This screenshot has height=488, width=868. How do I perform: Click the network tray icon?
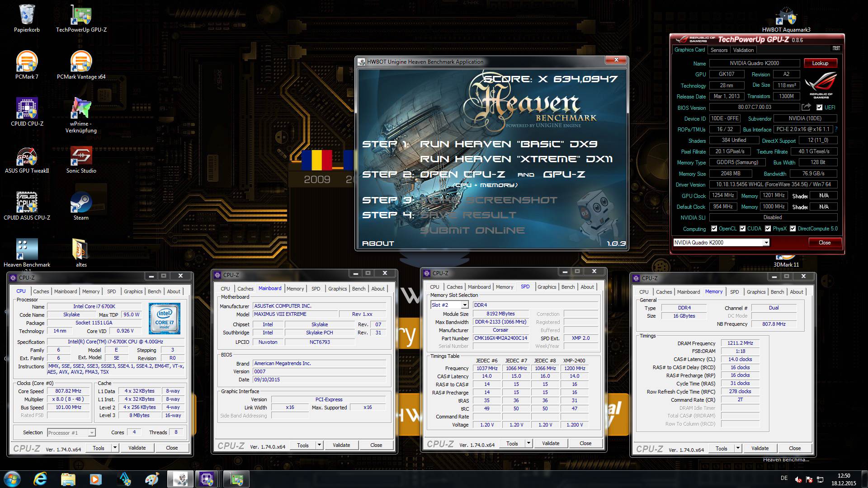point(820,479)
